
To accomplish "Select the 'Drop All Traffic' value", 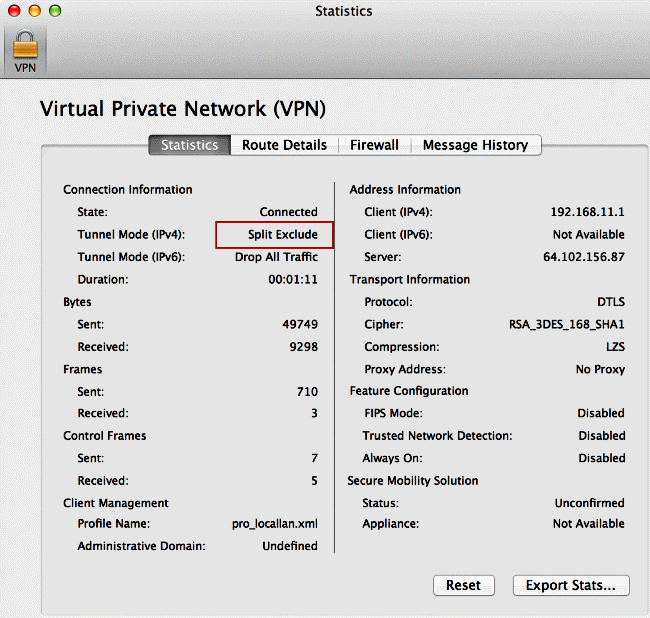I will 276,257.
